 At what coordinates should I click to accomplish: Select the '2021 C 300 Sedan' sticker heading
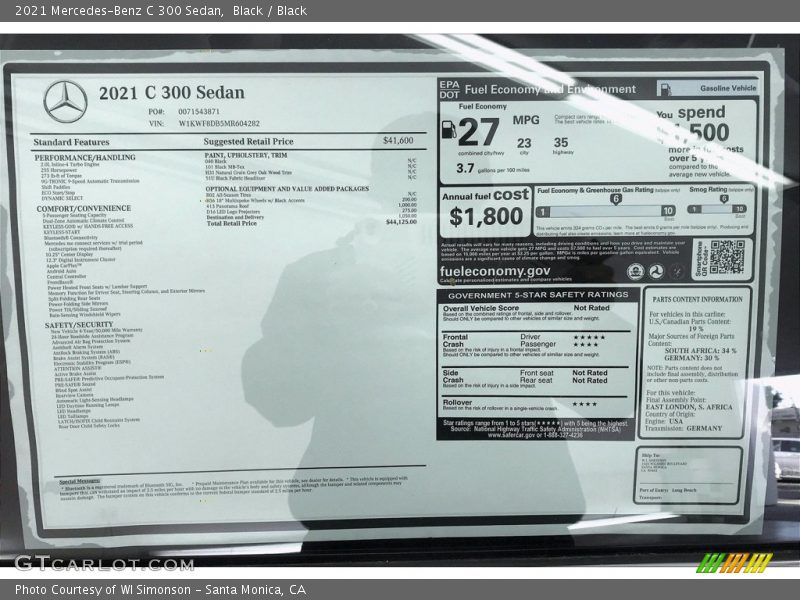(171, 93)
